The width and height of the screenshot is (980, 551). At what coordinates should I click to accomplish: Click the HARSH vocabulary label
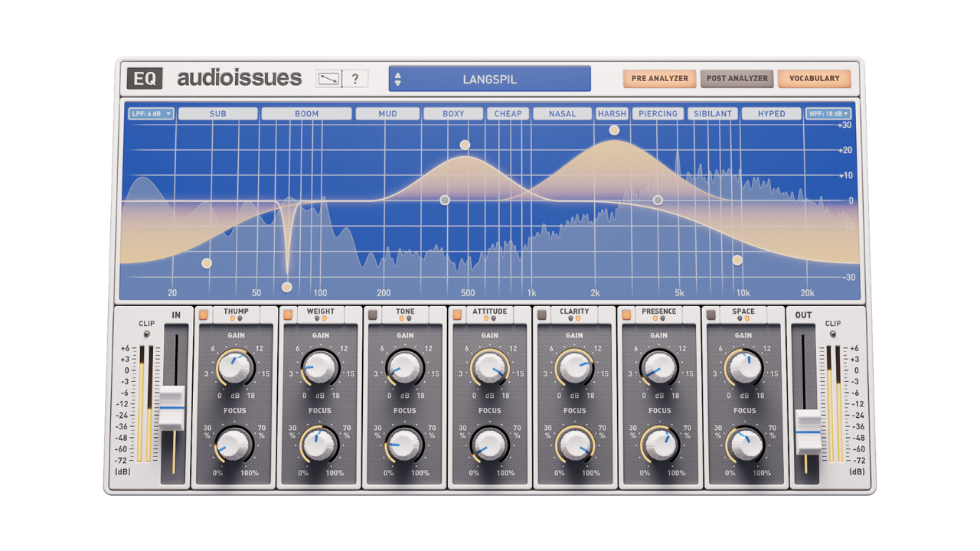pyautogui.click(x=612, y=114)
